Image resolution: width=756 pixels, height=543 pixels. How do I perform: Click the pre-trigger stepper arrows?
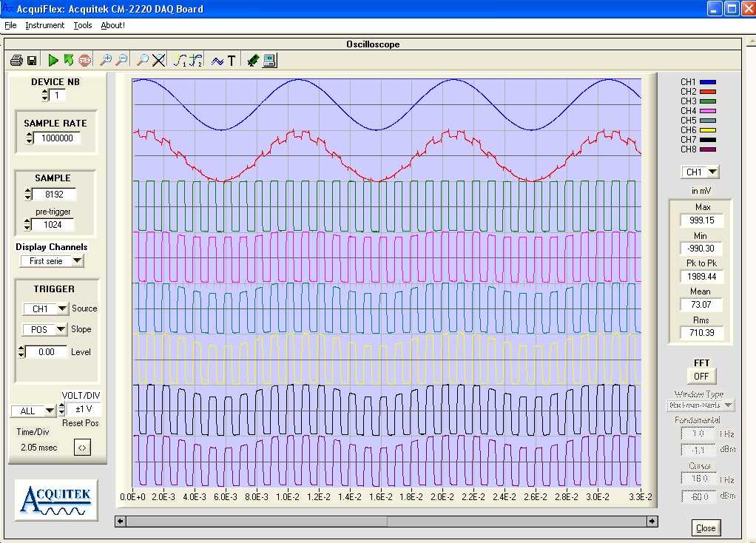pos(27,224)
